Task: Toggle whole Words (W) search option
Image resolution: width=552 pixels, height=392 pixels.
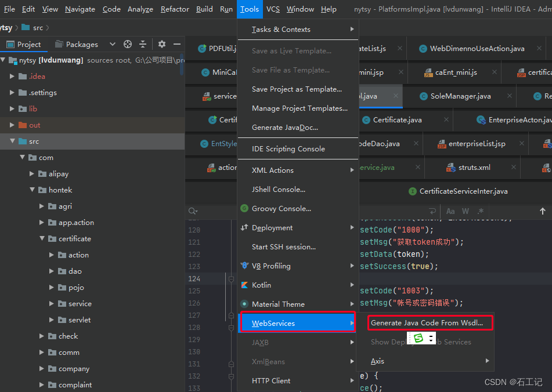Action: pos(466,211)
